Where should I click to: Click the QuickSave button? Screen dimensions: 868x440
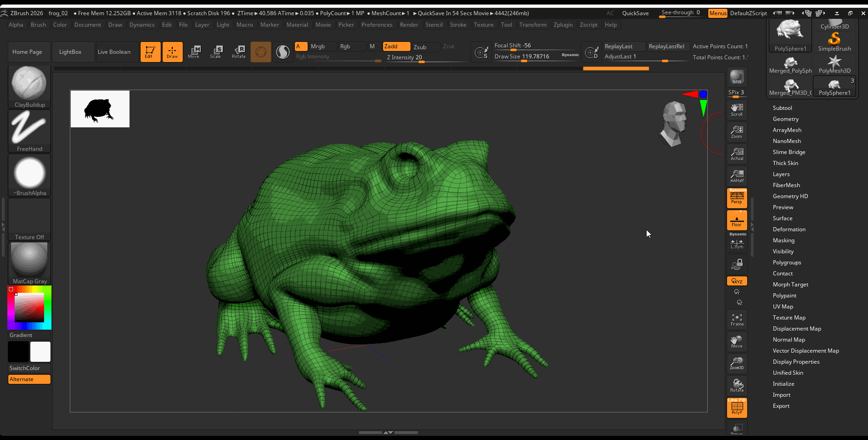[x=635, y=13]
